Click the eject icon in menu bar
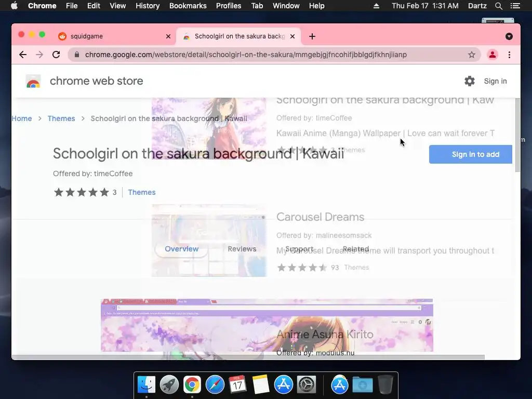532x399 pixels. click(376, 6)
